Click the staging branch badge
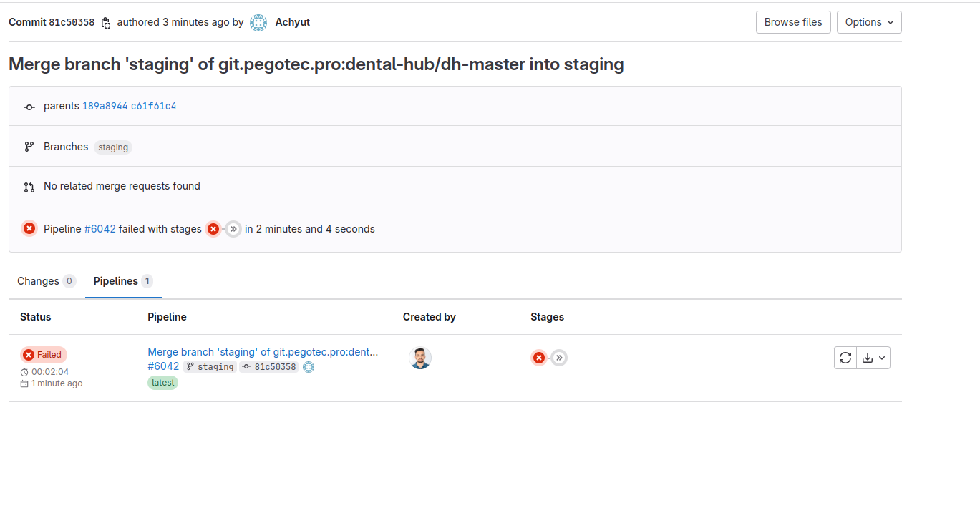This screenshot has width=980, height=518. pyautogui.click(x=113, y=147)
